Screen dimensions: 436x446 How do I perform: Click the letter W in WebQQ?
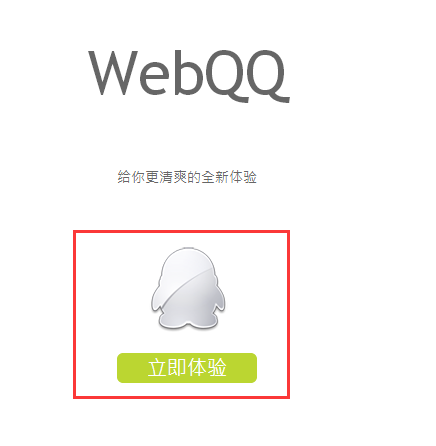(113, 73)
